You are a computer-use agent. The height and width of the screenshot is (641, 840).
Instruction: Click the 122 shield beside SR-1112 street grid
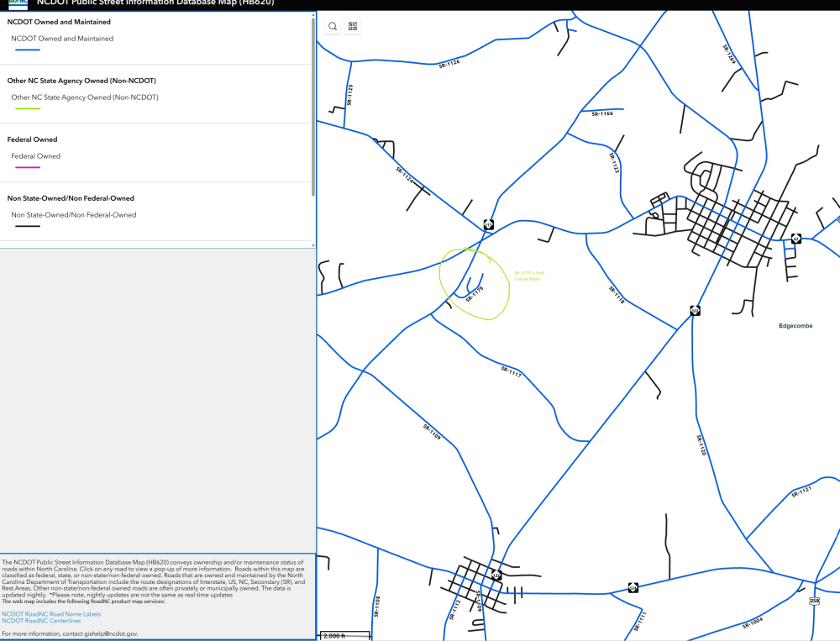click(496, 575)
